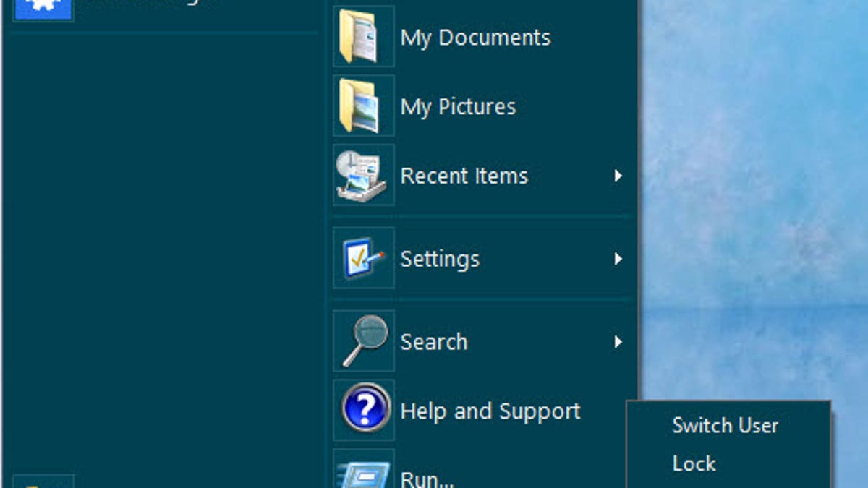This screenshot has width=868, height=488.
Task: Click the Settings menu entry text
Action: 439,258
